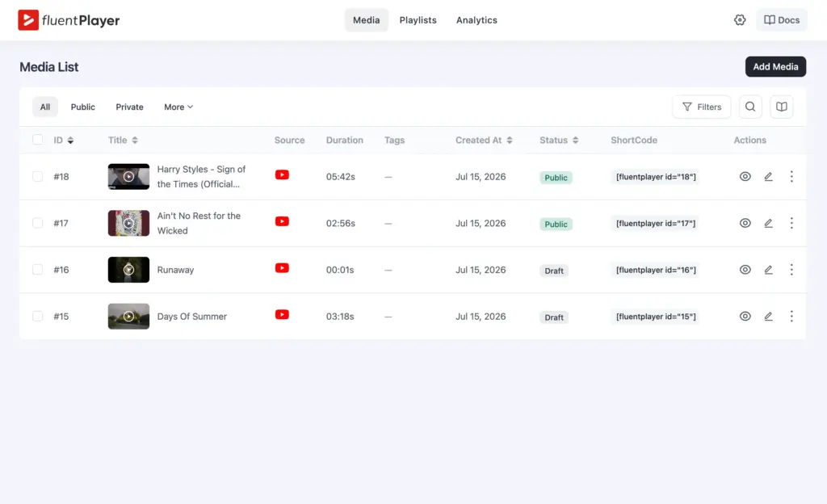The image size is (827, 504).
Task: Preview Days Of Summer with the eye icon
Action: [745, 317]
